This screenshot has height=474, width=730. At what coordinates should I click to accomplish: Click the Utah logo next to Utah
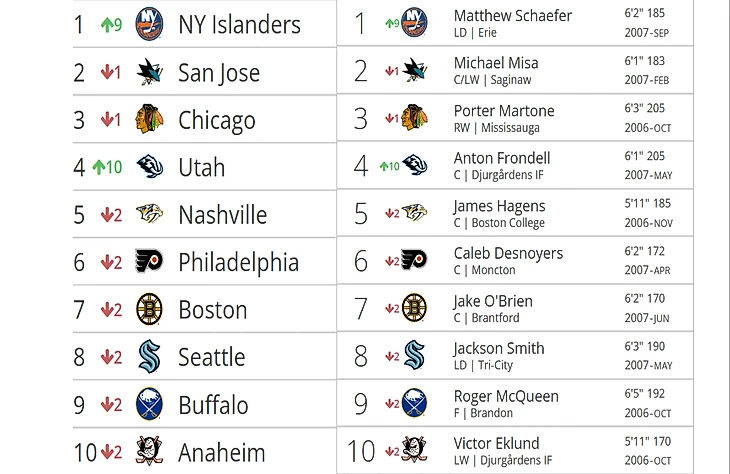click(x=148, y=167)
